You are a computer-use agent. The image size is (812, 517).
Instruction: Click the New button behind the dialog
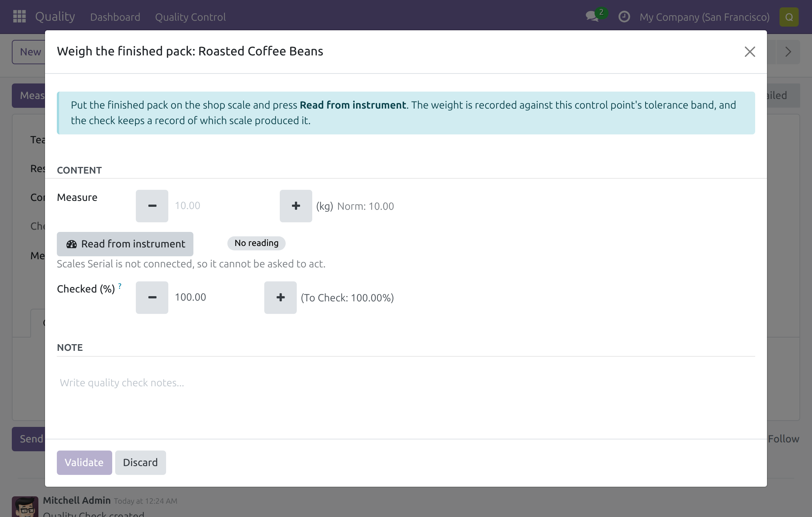29,52
